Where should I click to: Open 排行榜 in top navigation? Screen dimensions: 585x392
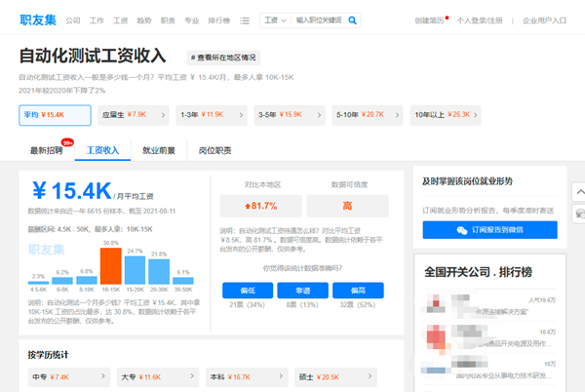(219, 20)
